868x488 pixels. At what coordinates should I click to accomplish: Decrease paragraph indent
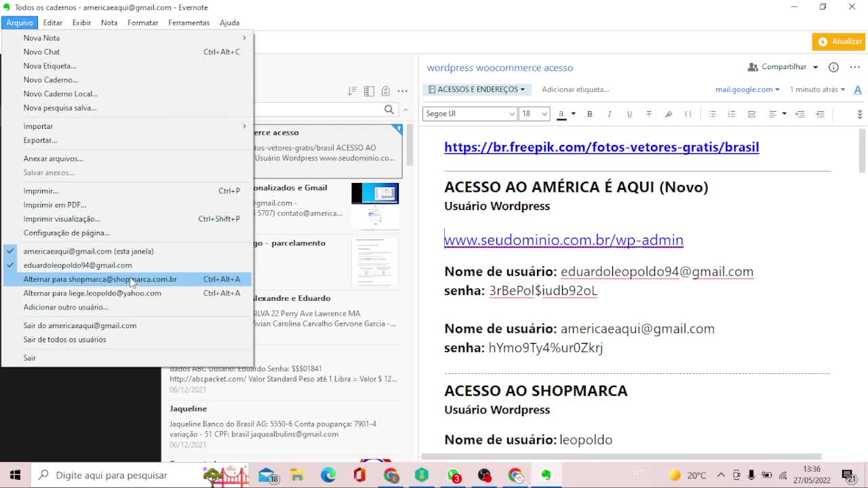tap(800, 114)
